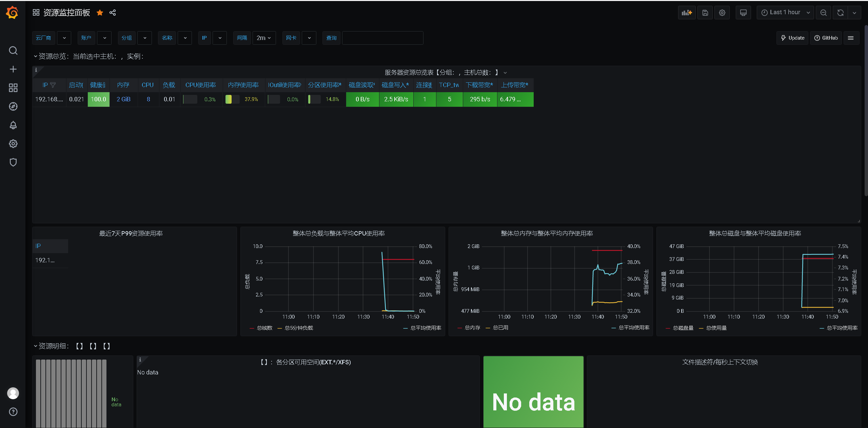Viewport: 868px width, 428px height.
Task: Add a new panel with the toolbar icon
Action: click(x=687, y=13)
